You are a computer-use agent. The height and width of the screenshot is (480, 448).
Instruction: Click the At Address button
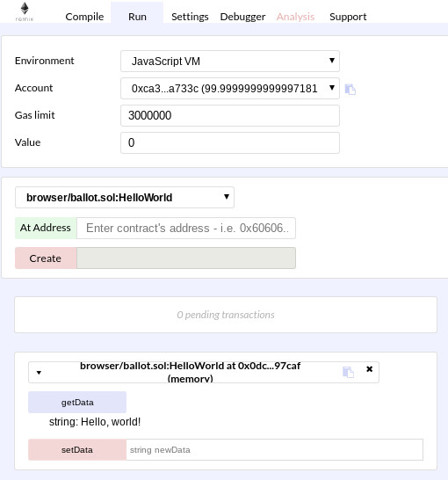pyautogui.click(x=46, y=228)
